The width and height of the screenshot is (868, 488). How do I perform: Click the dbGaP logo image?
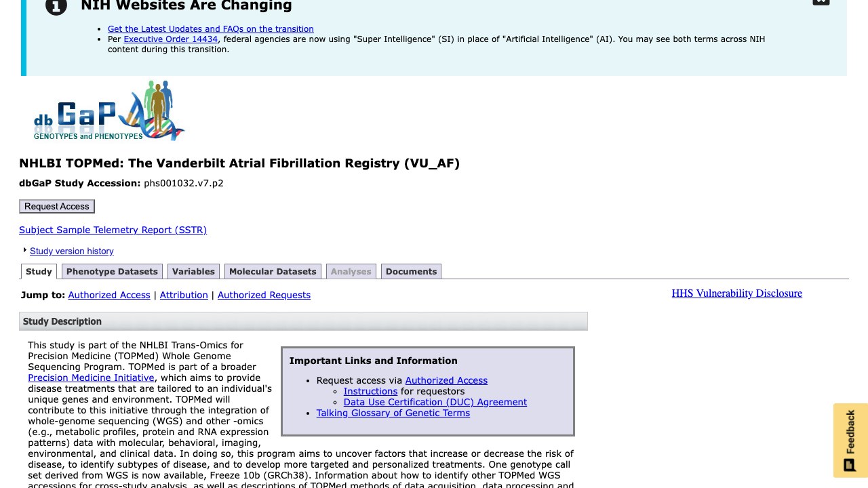click(109, 110)
